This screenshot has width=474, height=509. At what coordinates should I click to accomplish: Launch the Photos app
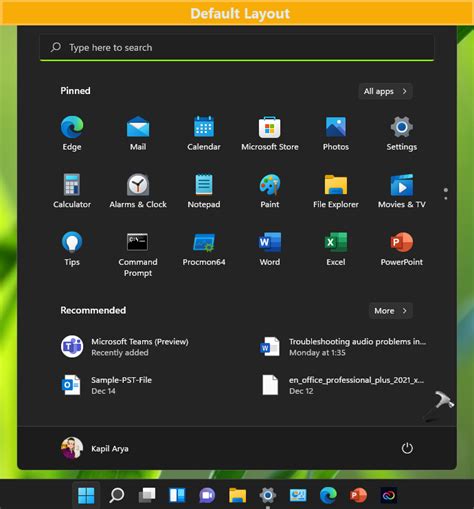[336, 133]
